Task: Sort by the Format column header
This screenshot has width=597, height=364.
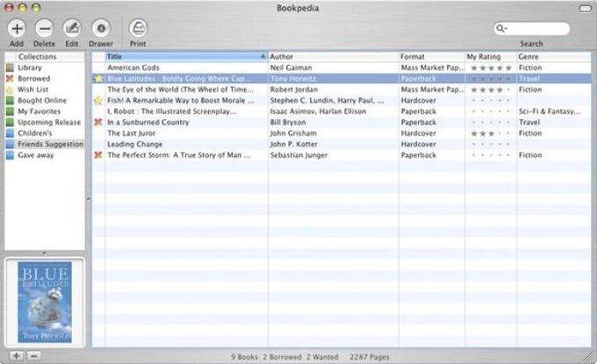Action: pos(432,57)
